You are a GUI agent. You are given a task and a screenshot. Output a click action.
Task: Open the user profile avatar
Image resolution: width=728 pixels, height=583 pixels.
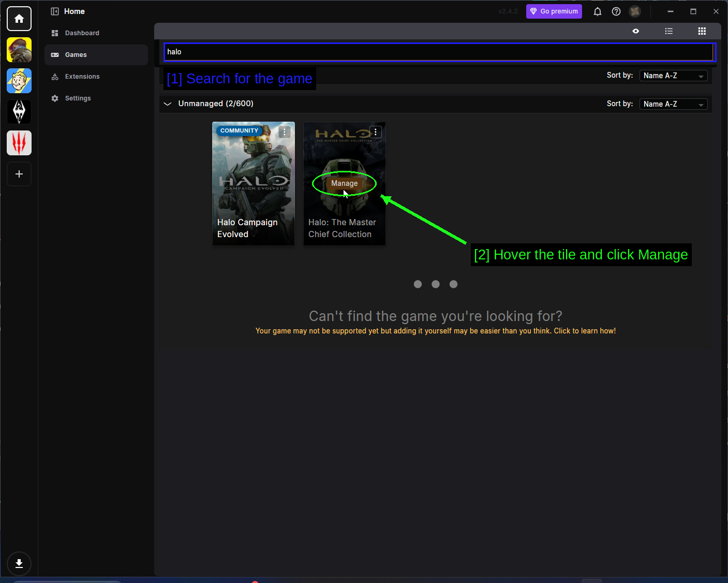coord(635,11)
